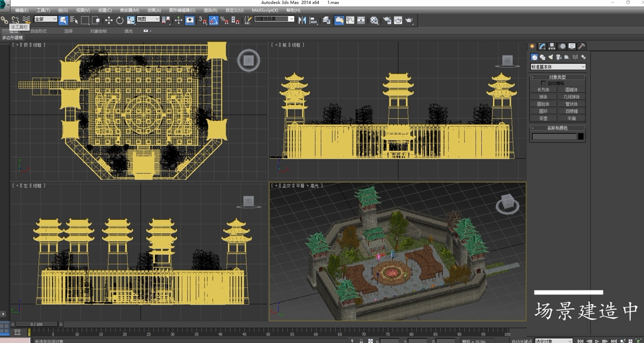This screenshot has height=343, width=644.
Task: Select the Cameras category icon
Action: click(x=558, y=57)
